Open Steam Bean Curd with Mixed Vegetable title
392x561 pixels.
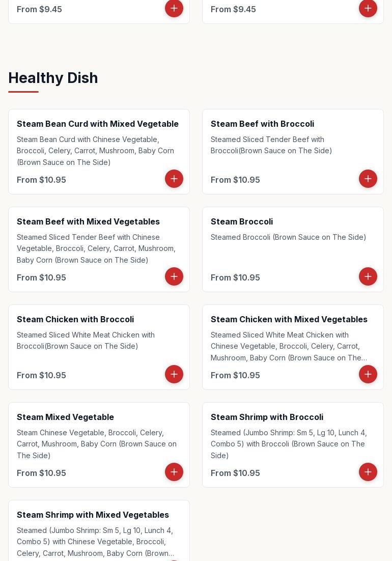point(98,124)
